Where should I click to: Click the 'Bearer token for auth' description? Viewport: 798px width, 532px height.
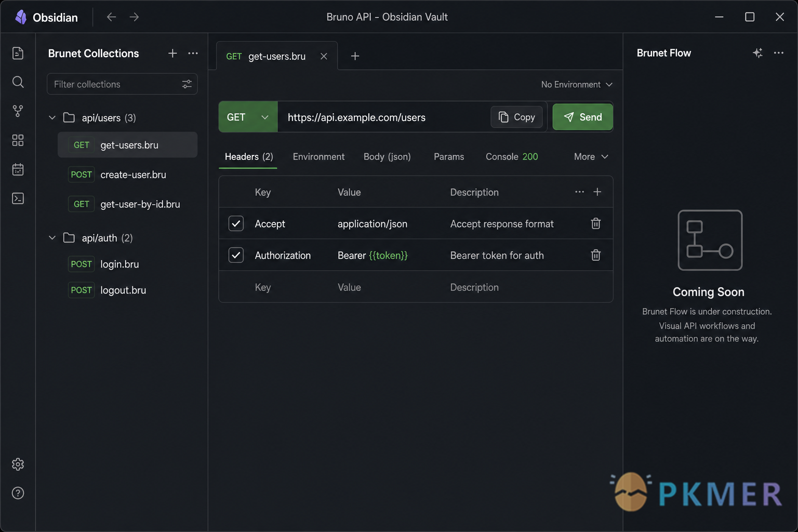(497, 256)
